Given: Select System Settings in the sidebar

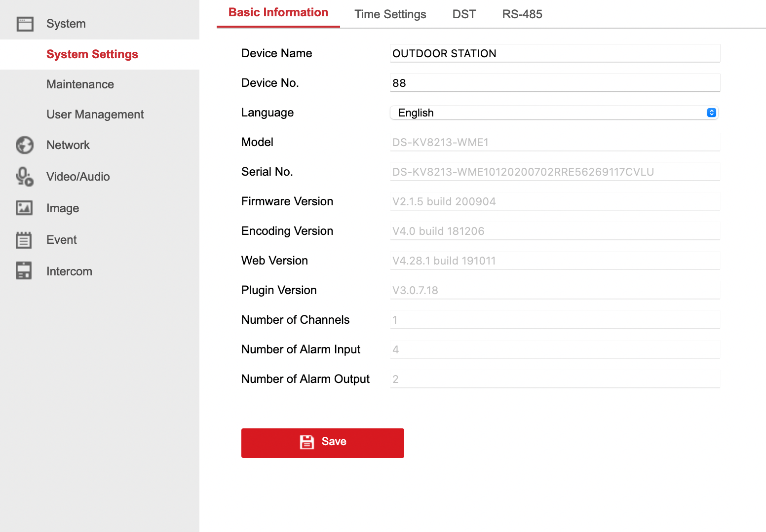Looking at the screenshot, I should coord(92,54).
